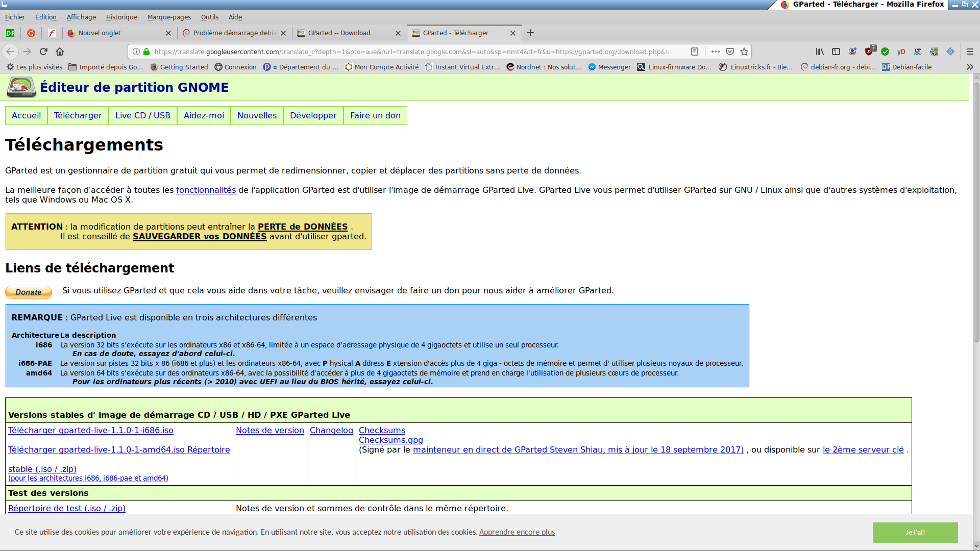The width and height of the screenshot is (980, 551).
Task: Show site information (i) icon
Action: [x=136, y=52]
